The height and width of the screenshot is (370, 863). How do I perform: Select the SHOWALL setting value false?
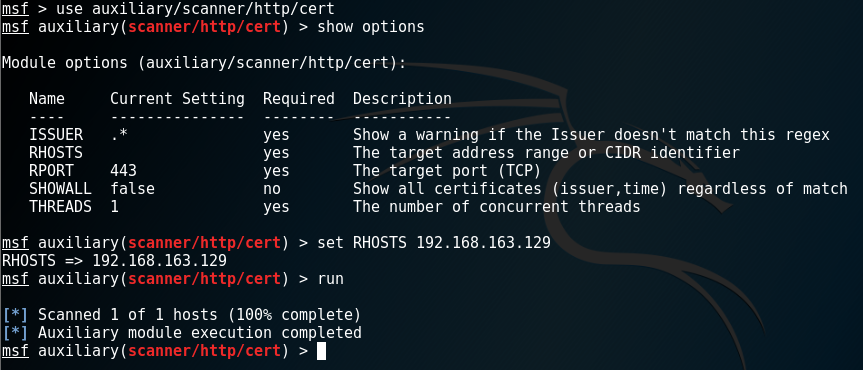tap(133, 189)
